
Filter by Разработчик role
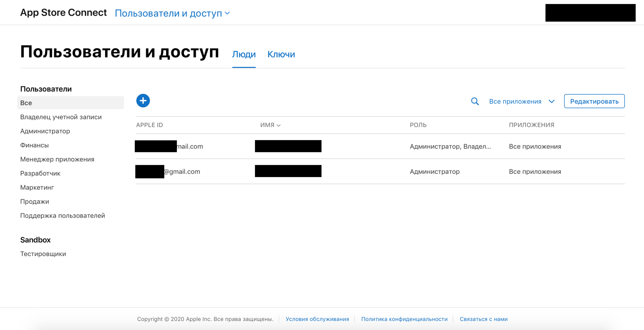point(40,173)
